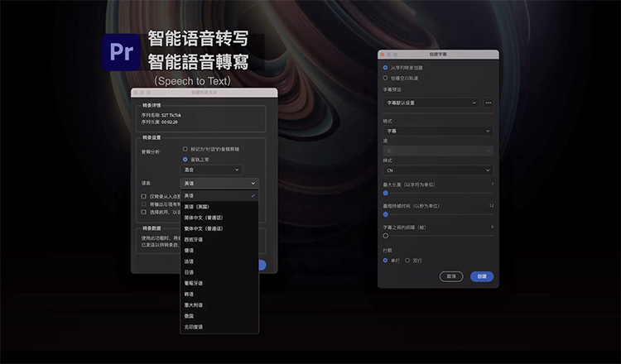621x364 pixels.
Task: Click the 取消 button in 创建字幕 dialog
Action: (451, 276)
